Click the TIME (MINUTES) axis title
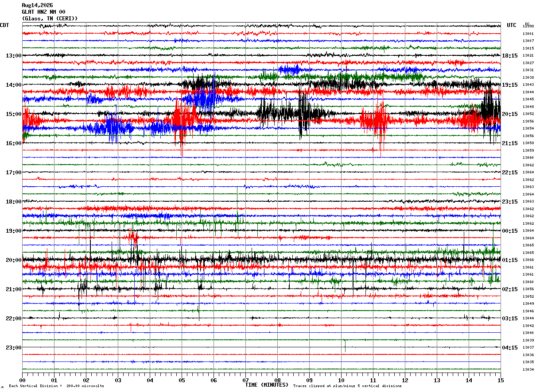Screen dimensions: 536x392 (x=267, y=385)
